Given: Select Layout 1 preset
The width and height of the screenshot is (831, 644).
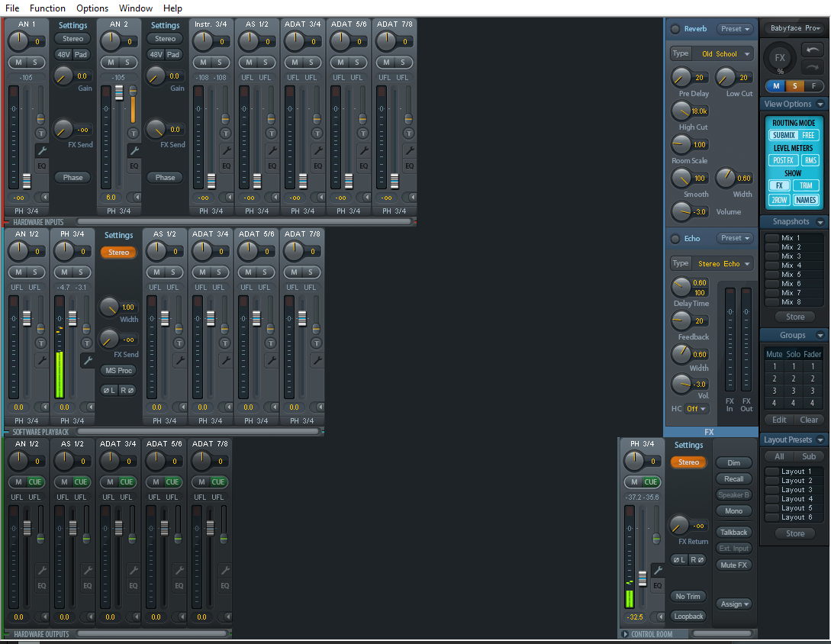Looking at the screenshot, I should coord(794,472).
